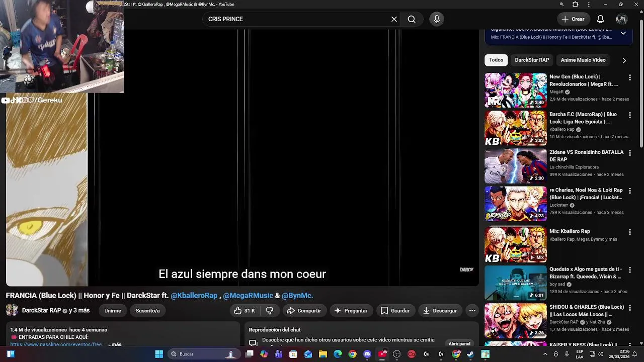Select the Anime Music Video chip
This screenshot has height=362, width=644.
click(x=583, y=60)
